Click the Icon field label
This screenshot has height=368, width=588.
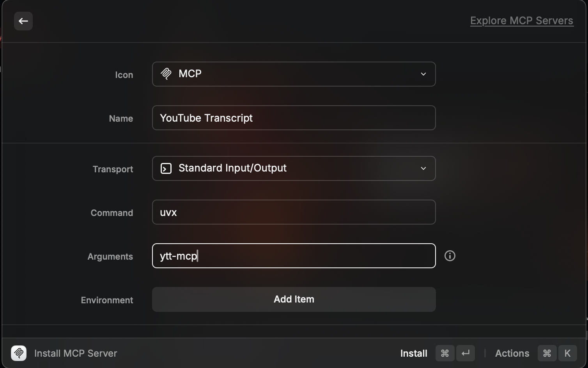[124, 75]
